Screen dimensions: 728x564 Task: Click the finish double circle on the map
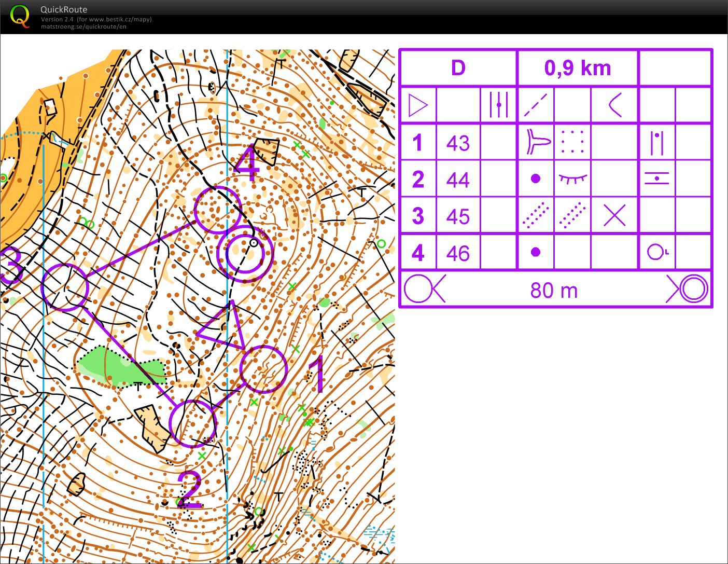point(245,253)
